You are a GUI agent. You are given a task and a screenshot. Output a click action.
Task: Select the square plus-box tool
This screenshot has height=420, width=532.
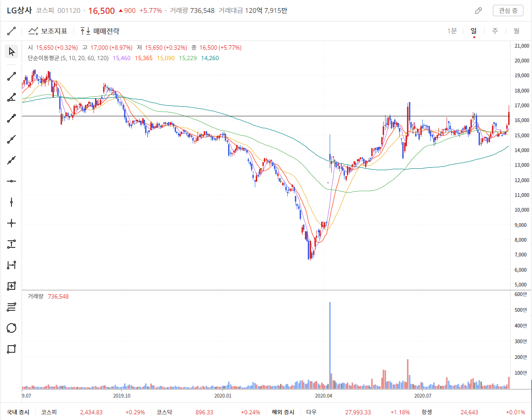(11, 286)
